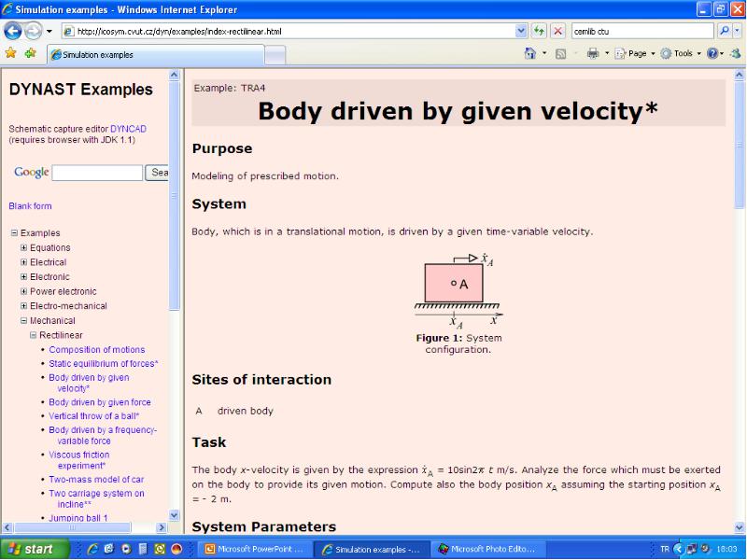Stop loading with the red X icon
Image resolution: width=747 pixels, height=560 pixels.
pos(557,32)
